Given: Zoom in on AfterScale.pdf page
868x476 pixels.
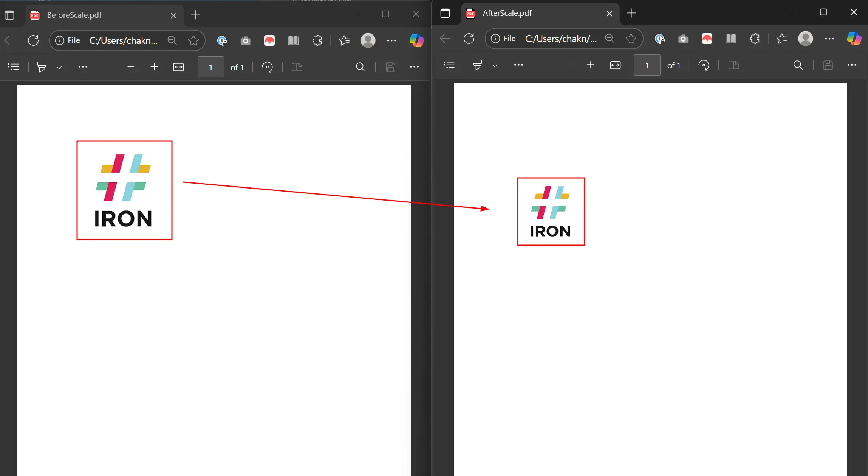Looking at the screenshot, I should (591, 65).
